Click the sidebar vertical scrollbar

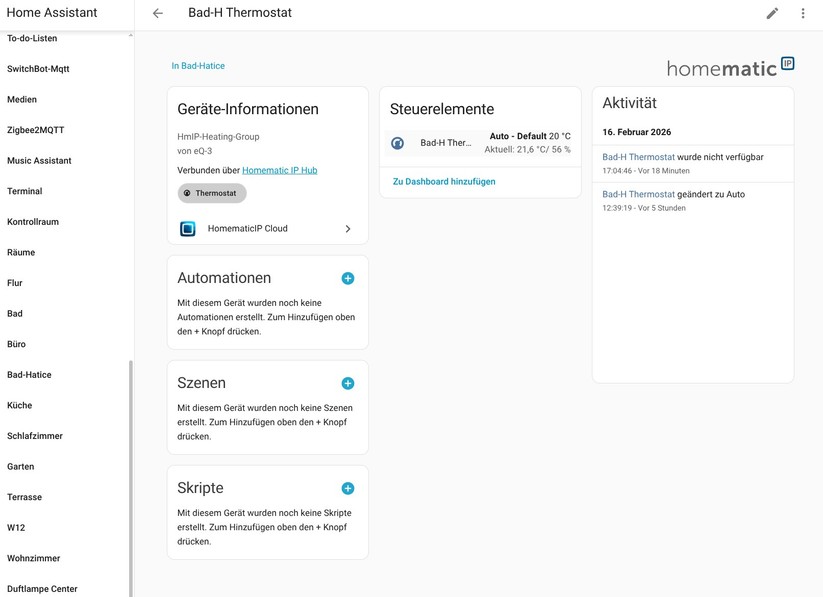[131, 478]
